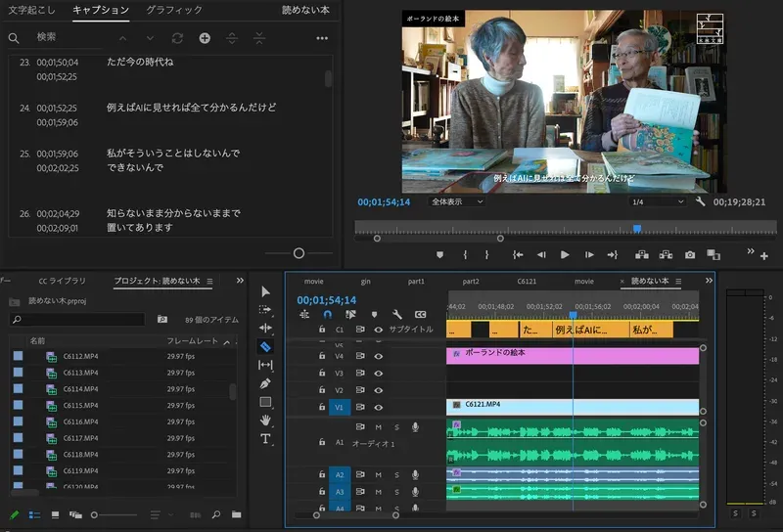Click the Extract button in the program monitor
This screenshot has width=783, height=532.
tap(666, 255)
